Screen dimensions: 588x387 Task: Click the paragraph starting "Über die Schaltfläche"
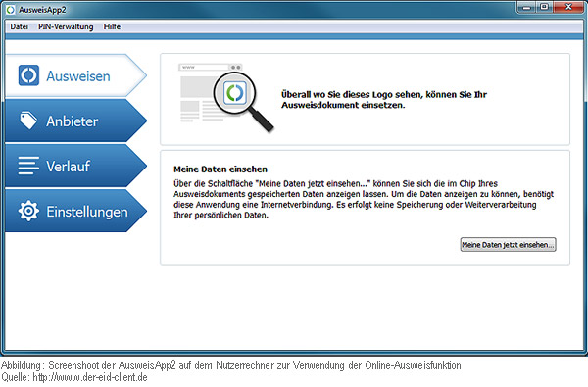[x=364, y=199]
